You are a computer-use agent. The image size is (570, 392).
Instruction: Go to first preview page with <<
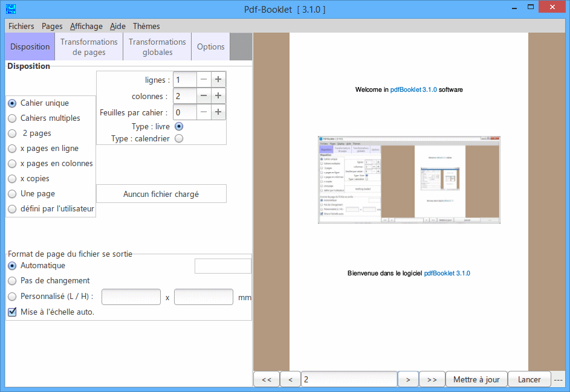pos(267,379)
